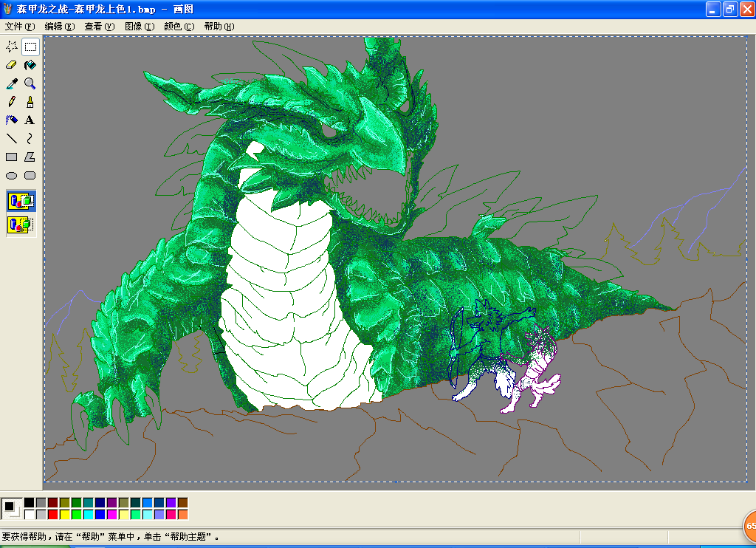Pick the black color swatch in the palette
The image size is (756, 548).
(x=30, y=503)
